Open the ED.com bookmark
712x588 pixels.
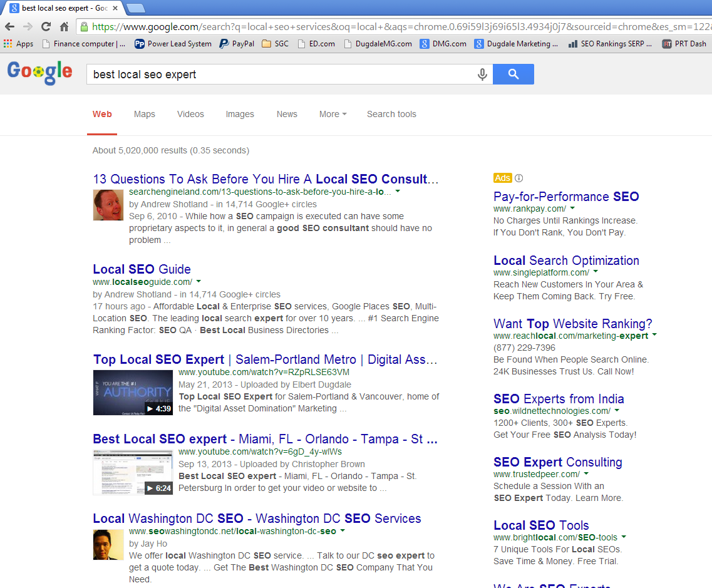tap(316, 44)
